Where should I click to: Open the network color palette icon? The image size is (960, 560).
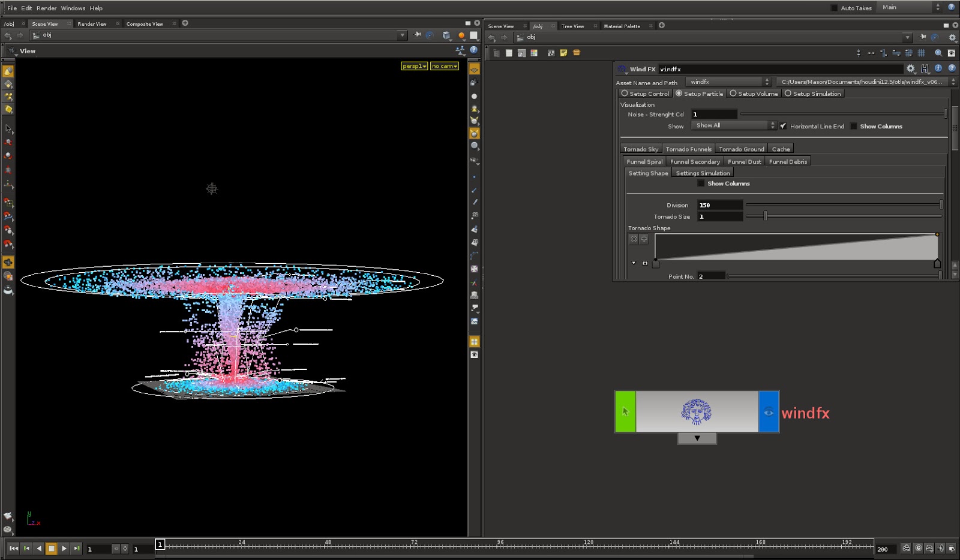[534, 53]
